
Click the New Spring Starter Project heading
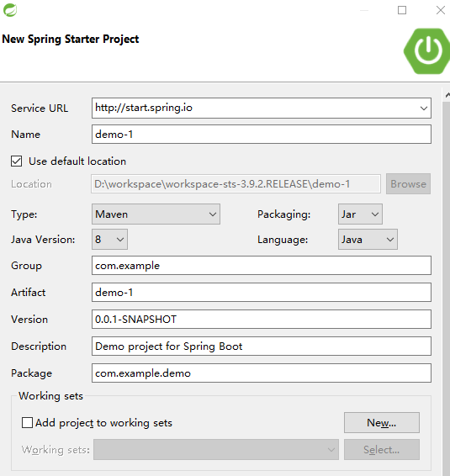(x=71, y=40)
